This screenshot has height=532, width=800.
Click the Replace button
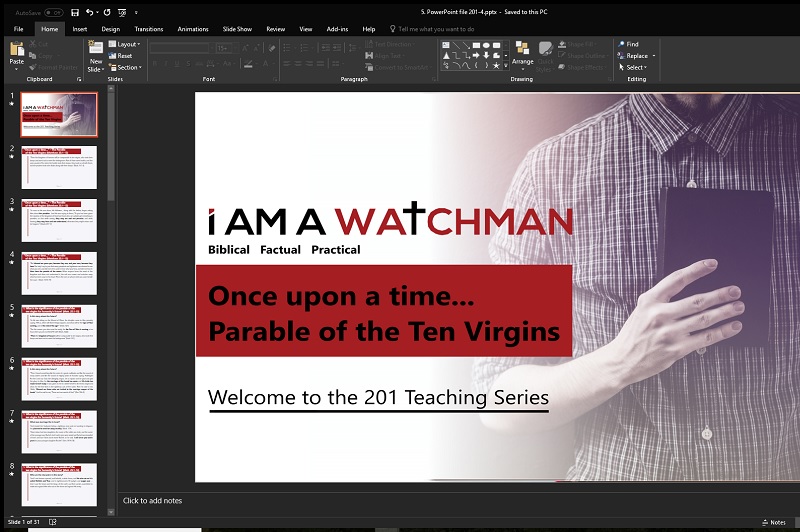tap(632, 56)
